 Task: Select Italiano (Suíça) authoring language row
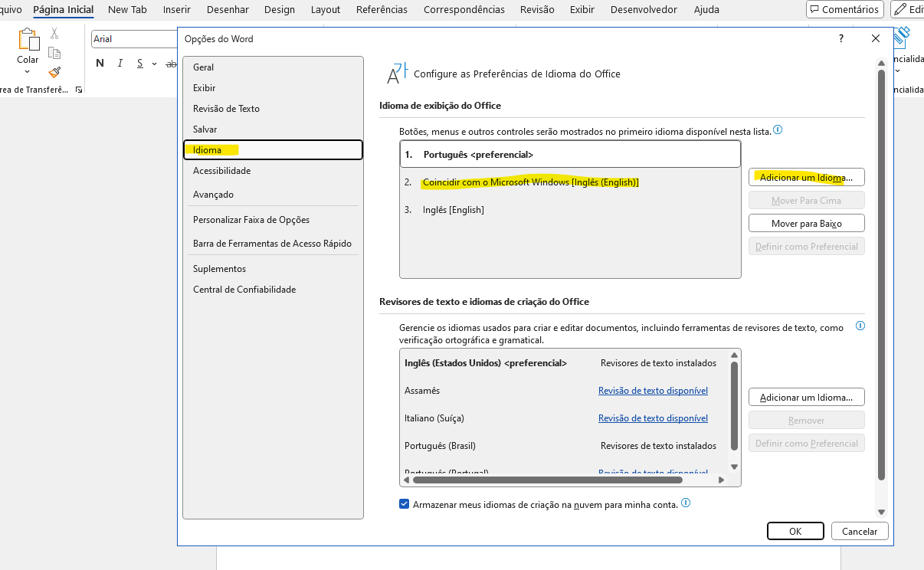coord(563,418)
